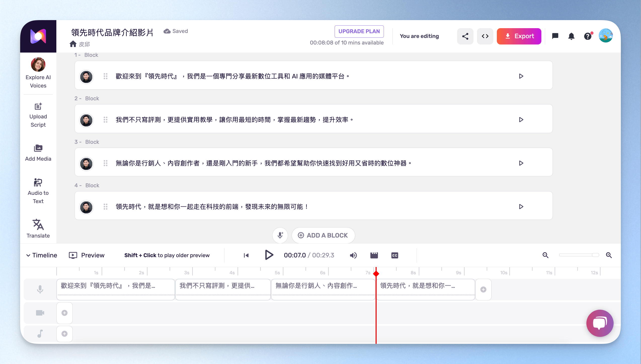Open Explore AI Voices
The image size is (641, 364).
[38, 73]
